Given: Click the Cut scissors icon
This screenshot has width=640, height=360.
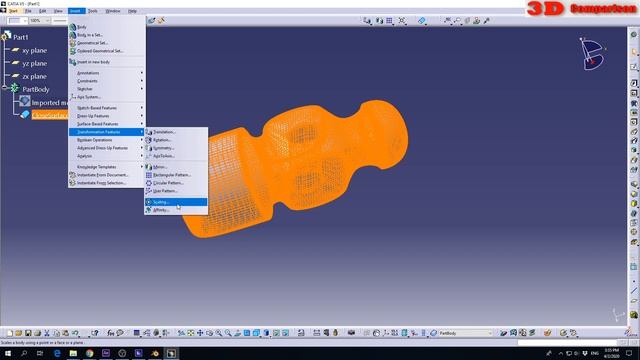Looking at the screenshot, I should 47,333.
